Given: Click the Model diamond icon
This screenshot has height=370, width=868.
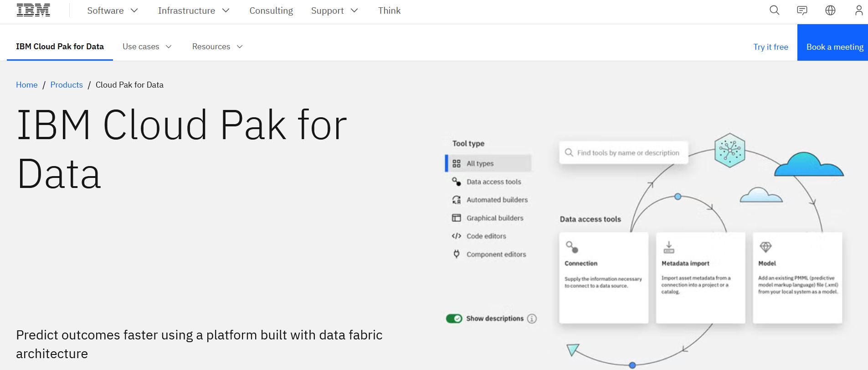Looking at the screenshot, I should click(x=765, y=247).
